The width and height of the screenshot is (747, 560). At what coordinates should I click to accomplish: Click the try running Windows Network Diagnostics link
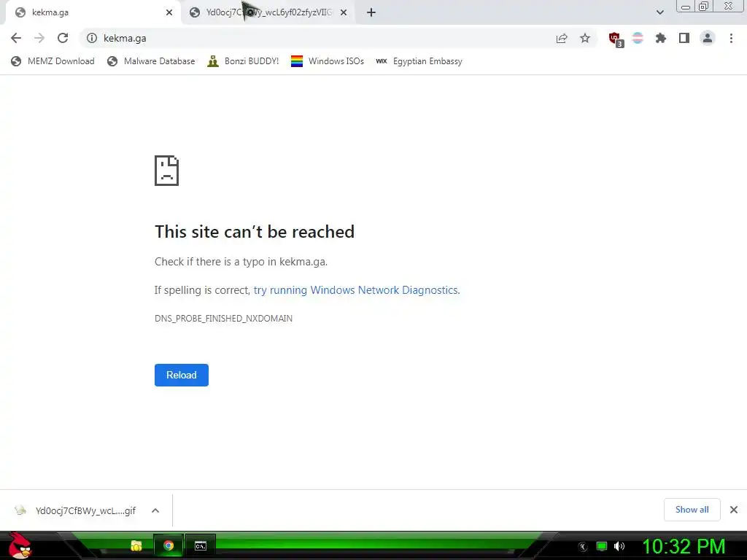pyautogui.click(x=356, y=290)
